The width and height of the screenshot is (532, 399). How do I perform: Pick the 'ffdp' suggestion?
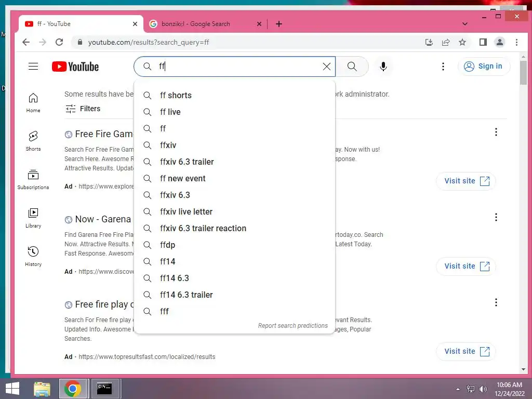click(x=235, y=245)
